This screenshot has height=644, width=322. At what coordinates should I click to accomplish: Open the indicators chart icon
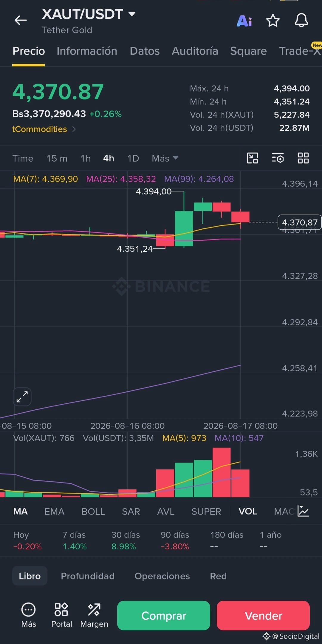pos(303,511)
